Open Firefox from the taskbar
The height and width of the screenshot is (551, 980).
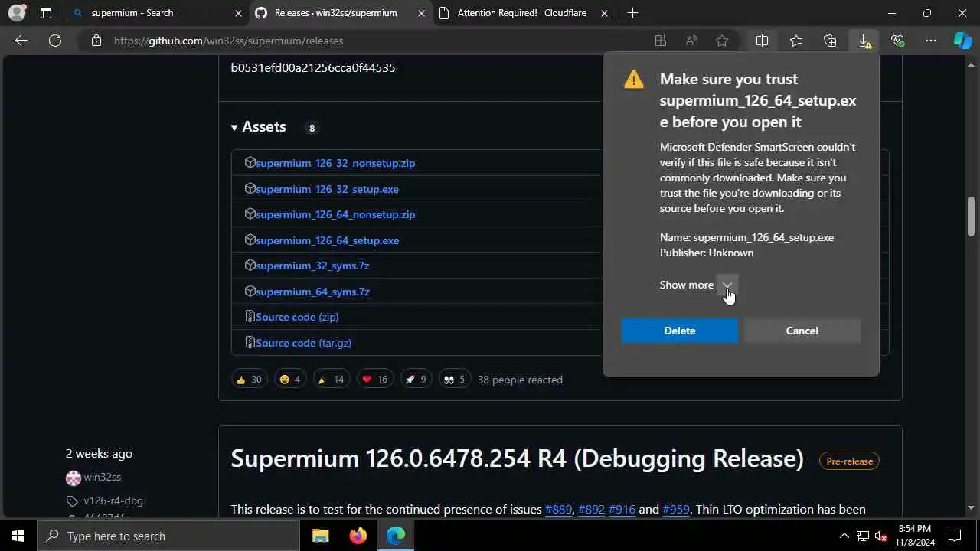click(358, 536)
